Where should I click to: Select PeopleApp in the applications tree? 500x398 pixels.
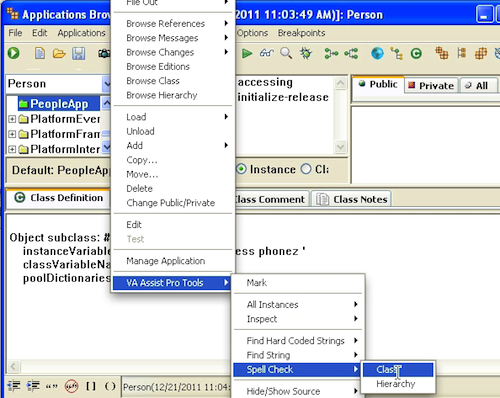[x=59, y=104]
